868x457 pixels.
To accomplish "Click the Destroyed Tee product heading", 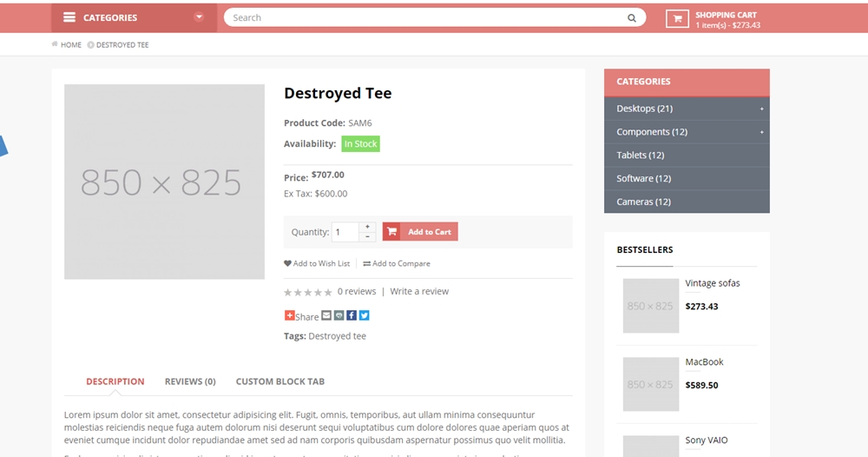I will pos(338,93).
